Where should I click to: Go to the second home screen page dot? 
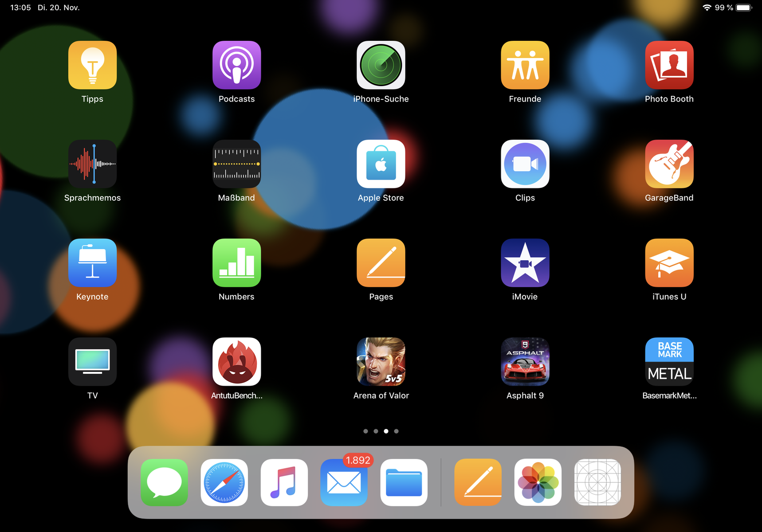click(x=376, y=431)
